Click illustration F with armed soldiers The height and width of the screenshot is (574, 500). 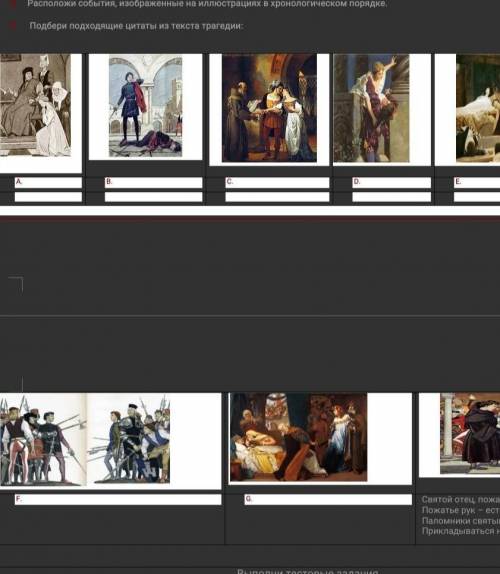click(x=85, y=439)
